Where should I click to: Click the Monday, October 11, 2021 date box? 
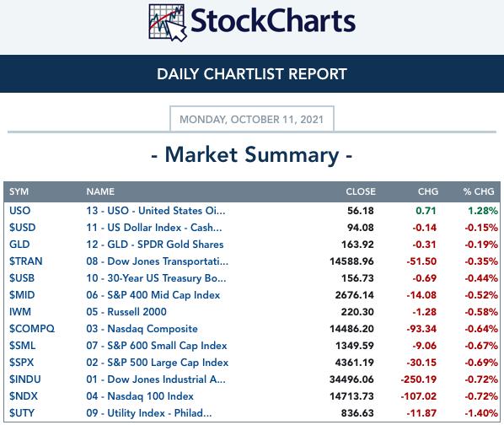pos(252,119)
